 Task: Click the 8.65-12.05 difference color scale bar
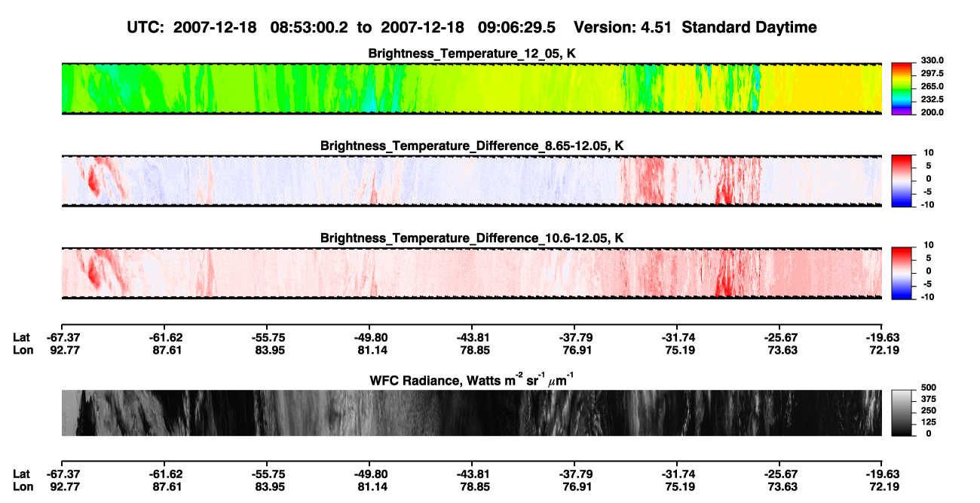pos(902,180)
